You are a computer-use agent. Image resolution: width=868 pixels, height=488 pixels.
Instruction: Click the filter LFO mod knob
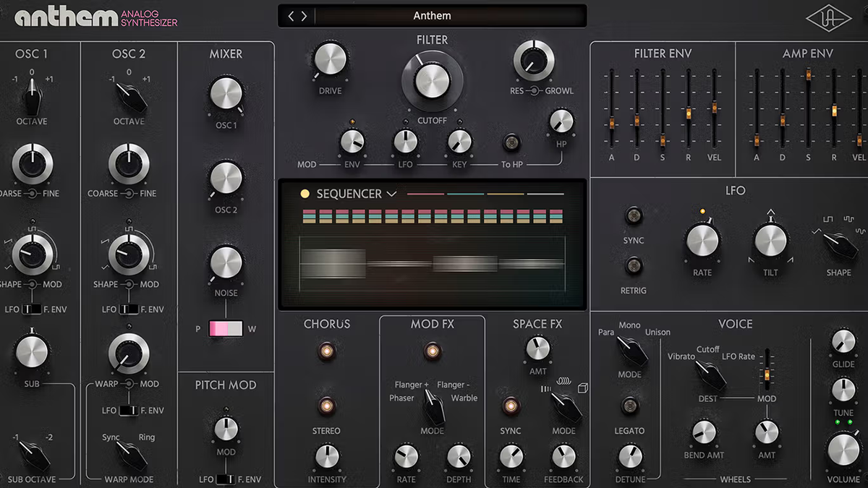pyautogui.click(x=406, y=141)
